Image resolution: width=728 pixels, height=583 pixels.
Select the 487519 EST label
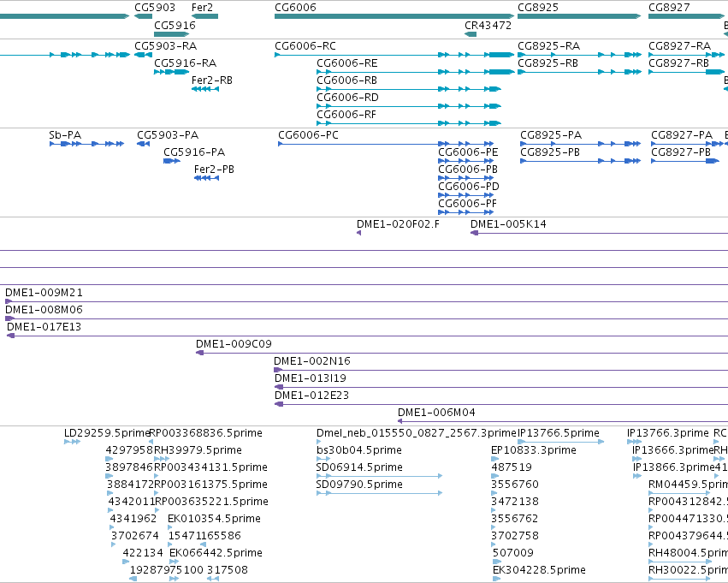click(x=512, y=467)
